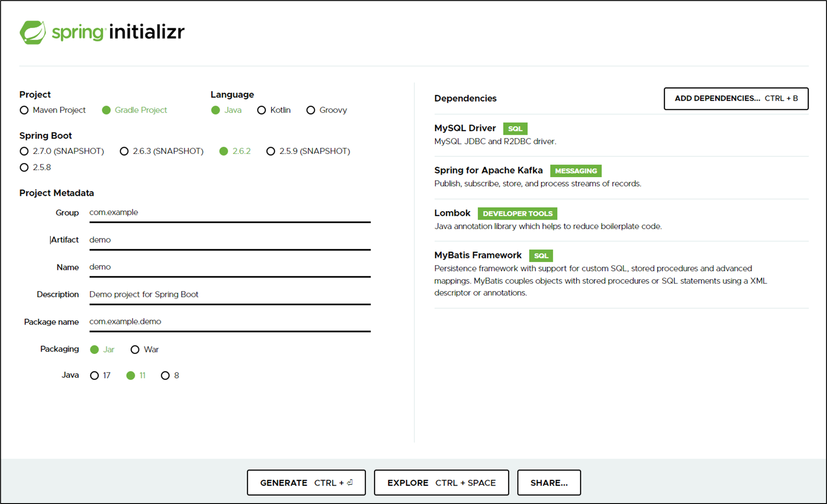Image resolution: width=827 pixels, height=504 pixels.
Task: Click the SQL tag beside MySQL Driver
Action: pos(515,129)
